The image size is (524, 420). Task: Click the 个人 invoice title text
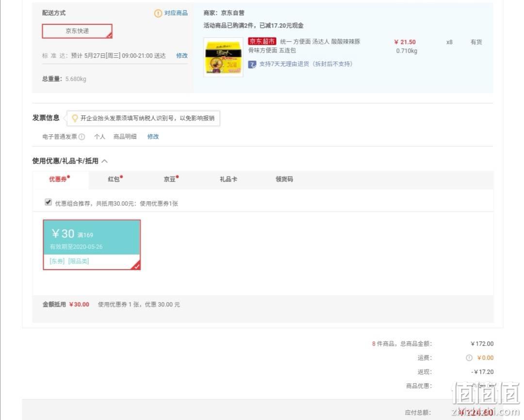pos(99,137)
